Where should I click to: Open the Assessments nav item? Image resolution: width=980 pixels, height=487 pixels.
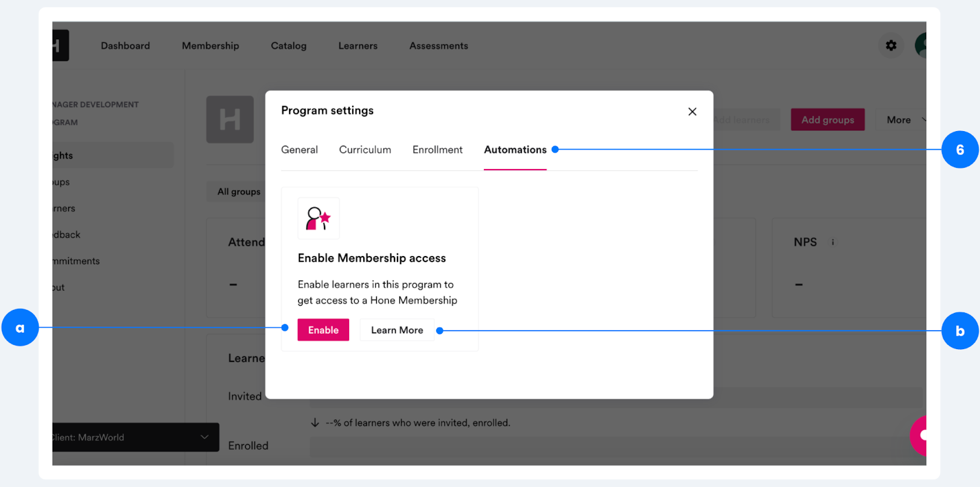(x=439, y=46)
